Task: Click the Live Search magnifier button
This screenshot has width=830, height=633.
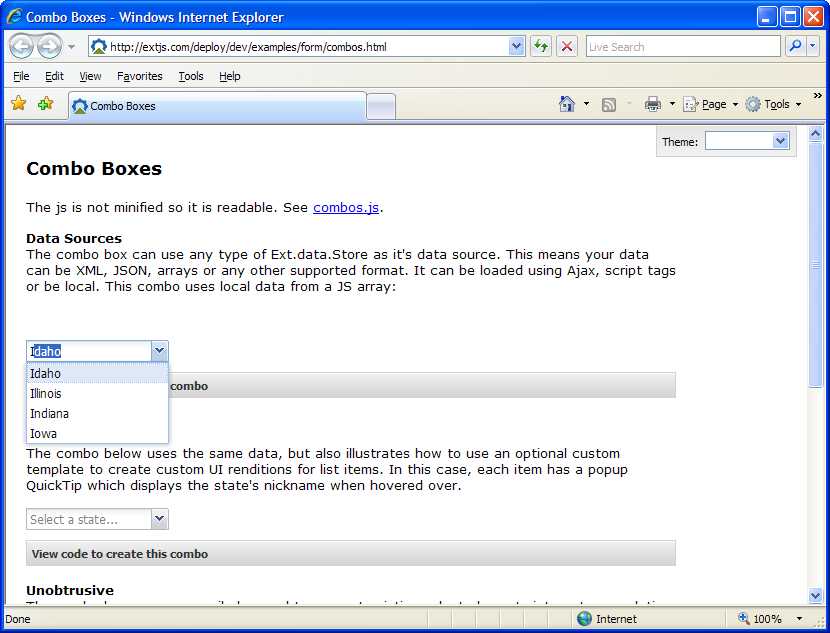Action: coord(795,47)
